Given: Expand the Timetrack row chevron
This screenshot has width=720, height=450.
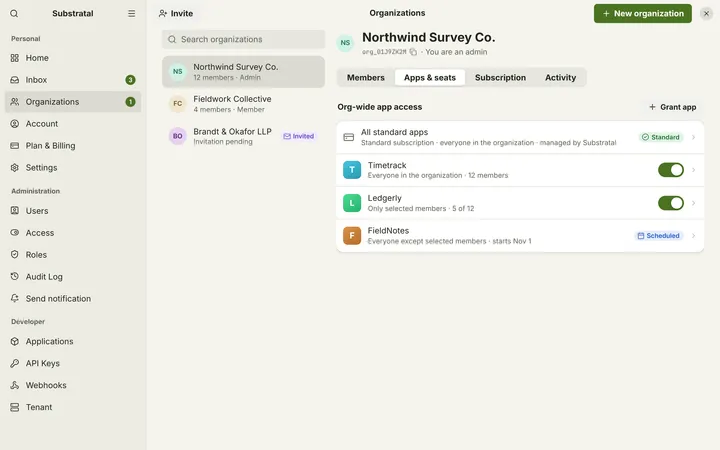Looking at the screenshot, I should [x=693, y=170].
